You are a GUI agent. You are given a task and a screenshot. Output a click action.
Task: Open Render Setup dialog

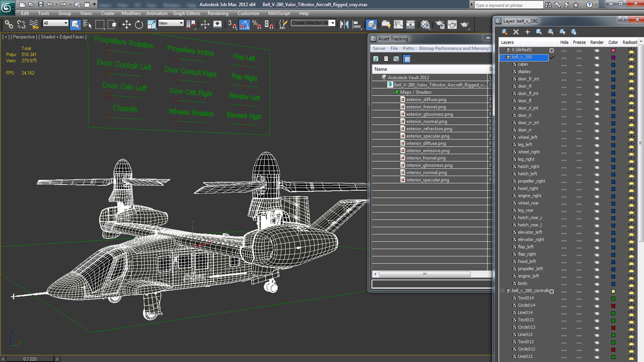pos(440,24)
